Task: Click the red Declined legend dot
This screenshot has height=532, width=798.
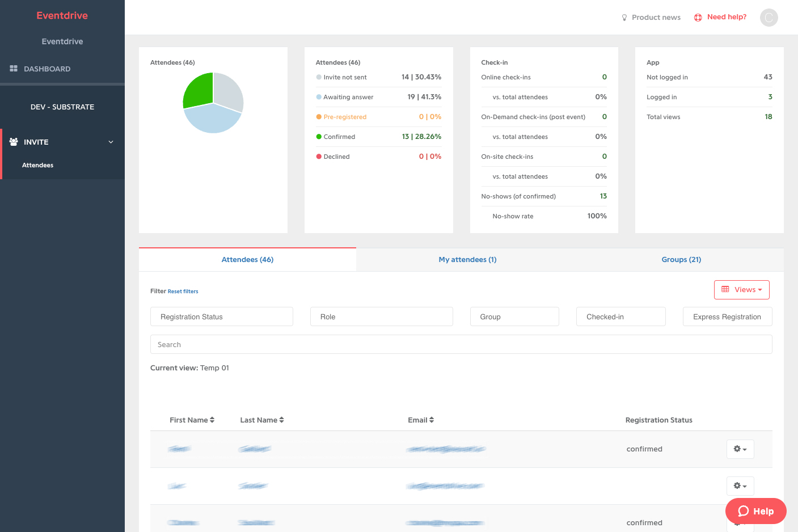Action: coord(319,157)
